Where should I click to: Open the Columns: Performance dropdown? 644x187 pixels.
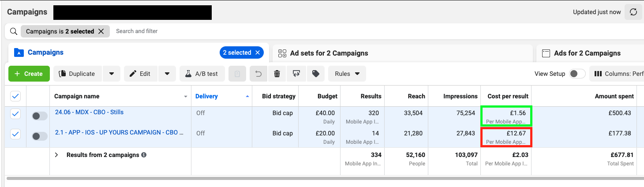[617, 74]
